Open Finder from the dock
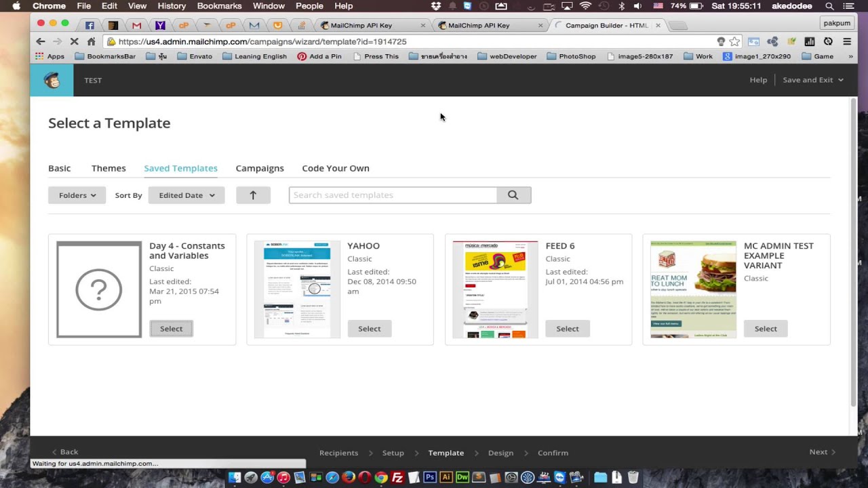This screenshot has width=868, height=488. click(235, 477)
